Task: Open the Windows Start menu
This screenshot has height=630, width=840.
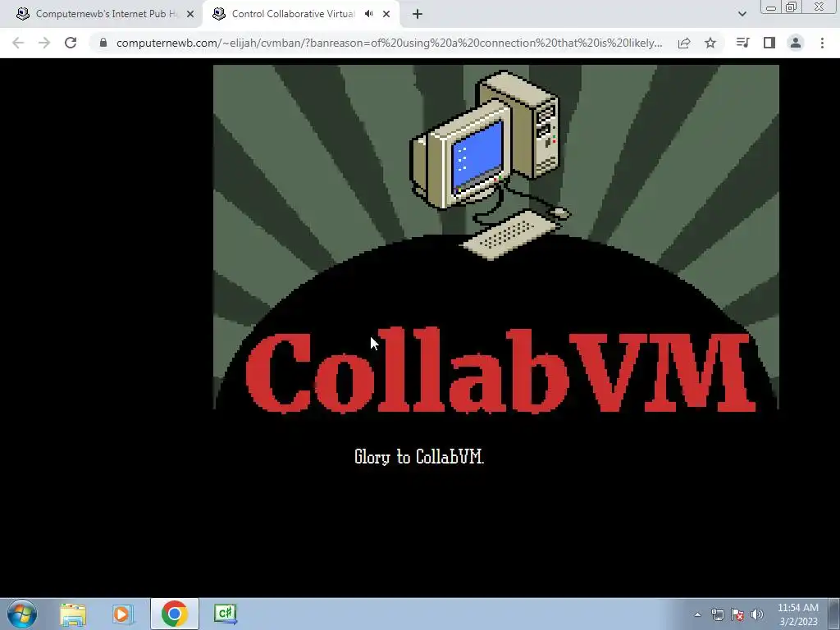Action: [x=22, y=614]
